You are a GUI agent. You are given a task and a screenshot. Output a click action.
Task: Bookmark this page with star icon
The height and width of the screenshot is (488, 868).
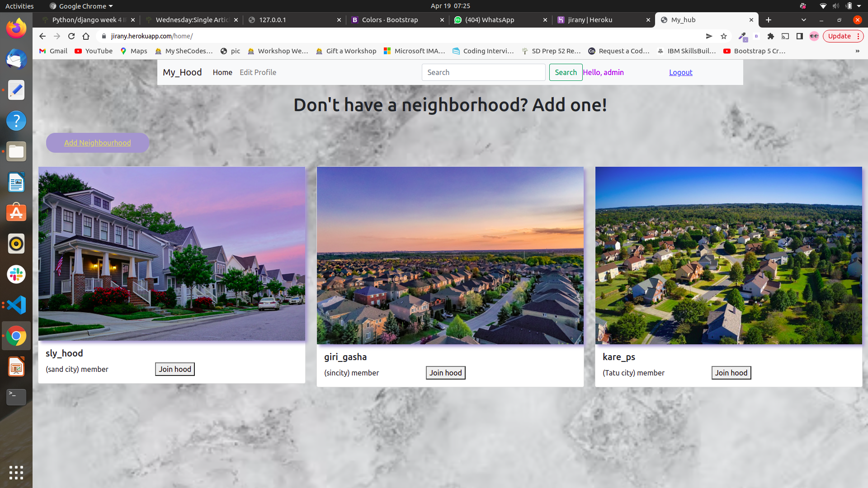724,36
